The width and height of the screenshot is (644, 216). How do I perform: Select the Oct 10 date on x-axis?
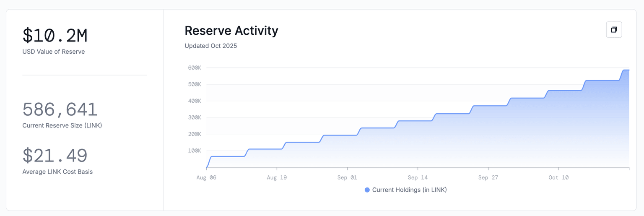558,178
